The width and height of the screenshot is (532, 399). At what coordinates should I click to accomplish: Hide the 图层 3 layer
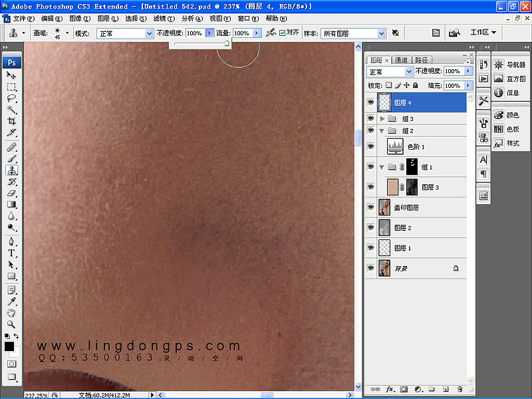pos(370,187)
